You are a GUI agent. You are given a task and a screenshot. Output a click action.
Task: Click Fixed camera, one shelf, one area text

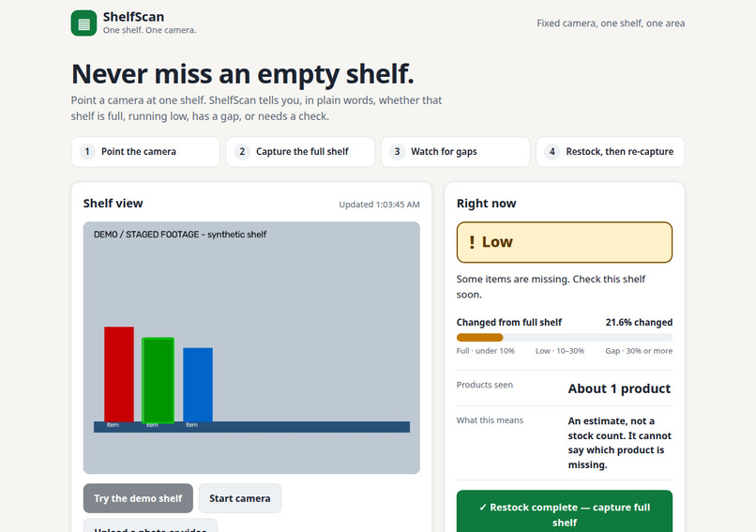click(x=611, y=23)
